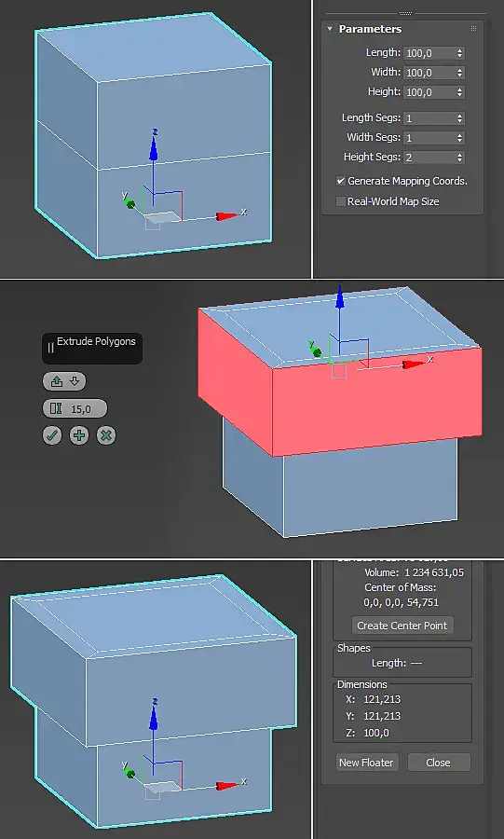The image size is (504, 839).
Task: Open the extrusion type group icon
Action: coord(57,381)
